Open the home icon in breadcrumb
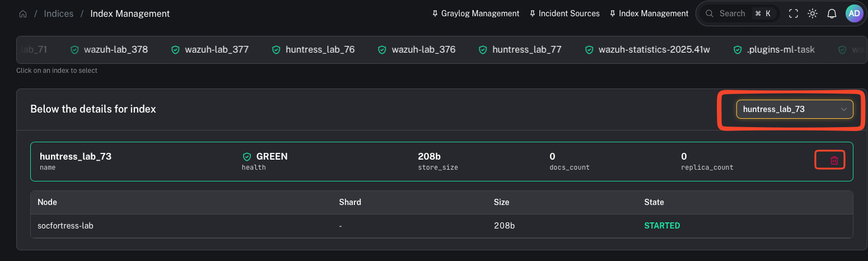Image resolution: width=868 pixels, height=261 pixels. coord(23,13)
